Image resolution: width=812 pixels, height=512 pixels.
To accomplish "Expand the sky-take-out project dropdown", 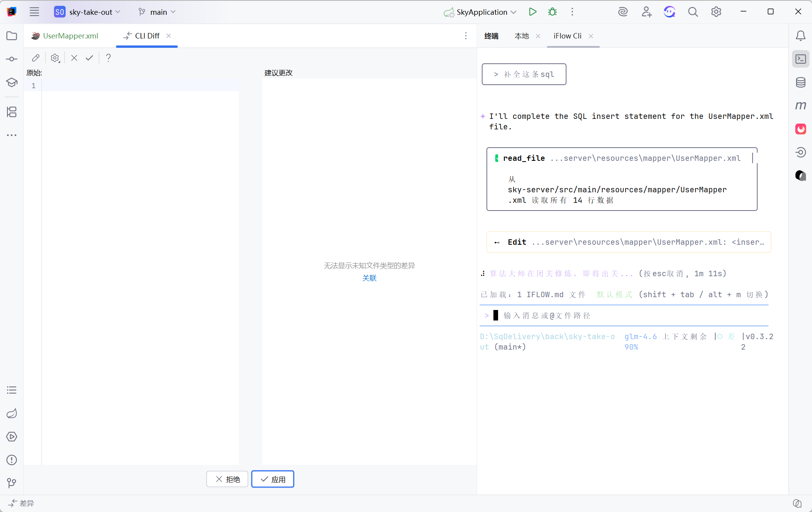I will [92, 12].
